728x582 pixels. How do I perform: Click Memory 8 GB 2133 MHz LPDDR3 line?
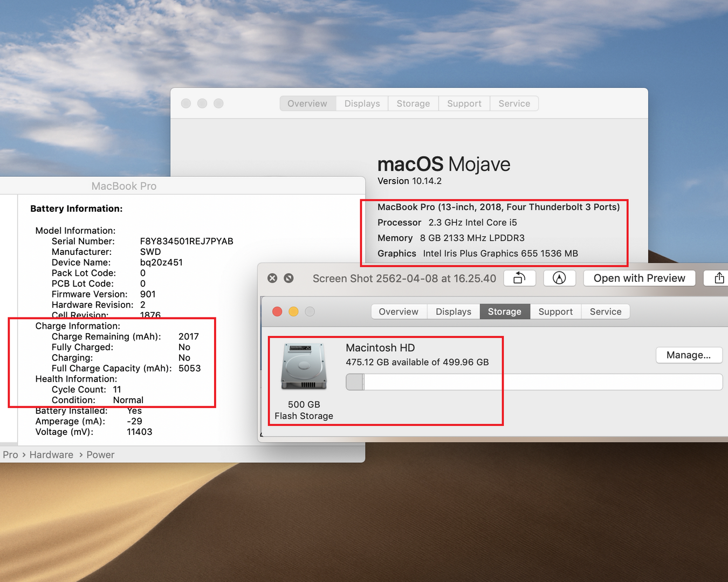[451, 238]
